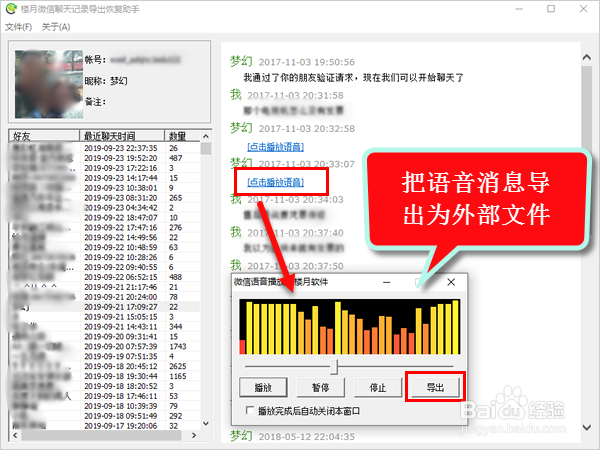Viewport: 600px width, 450px height.
Task: Select row dated 2019-09-18 20:45:12
Action: click(104, 366)
